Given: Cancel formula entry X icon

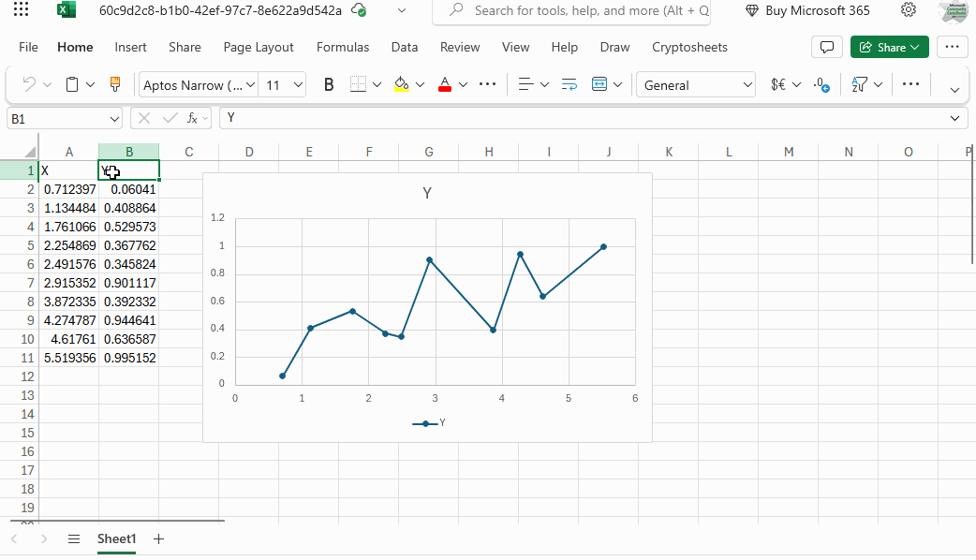Looking at the screenshot, I should 144,118.
